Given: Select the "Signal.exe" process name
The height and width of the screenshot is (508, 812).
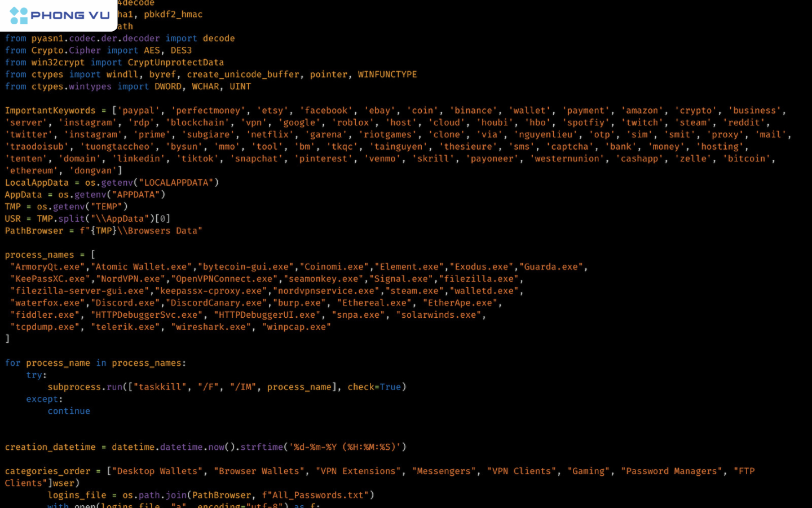Looking at the screenshot, I should 401,279.
